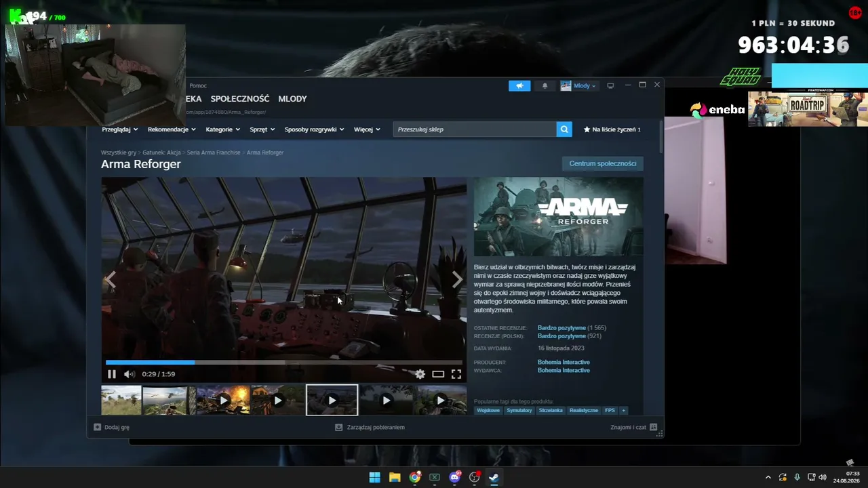
Task: Go to next media with right arrow
Action: click(x=458, y=279)
